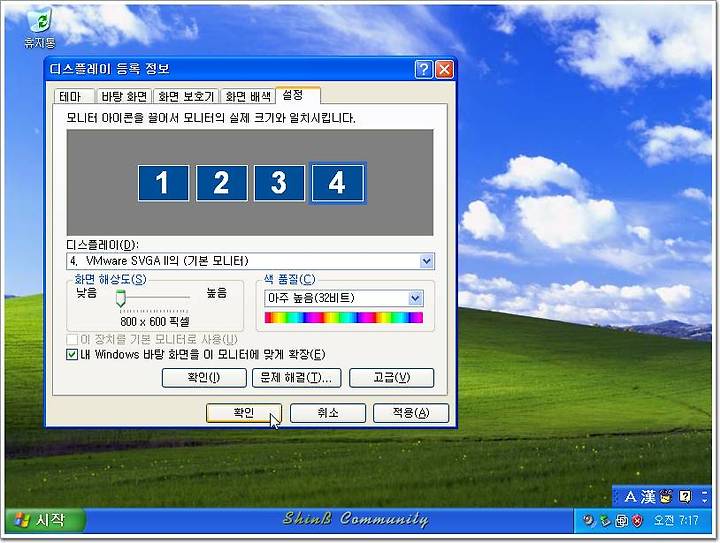Expand the 디스플레이 monitor dropdown
This screenshot has height=543, width=720.
click(x=426, y=261)
